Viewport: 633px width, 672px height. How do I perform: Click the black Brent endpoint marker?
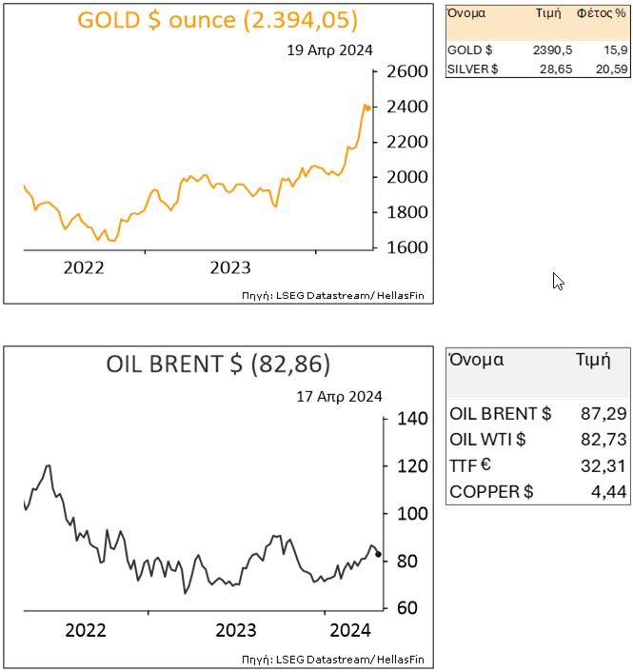(x=379, y=554)
